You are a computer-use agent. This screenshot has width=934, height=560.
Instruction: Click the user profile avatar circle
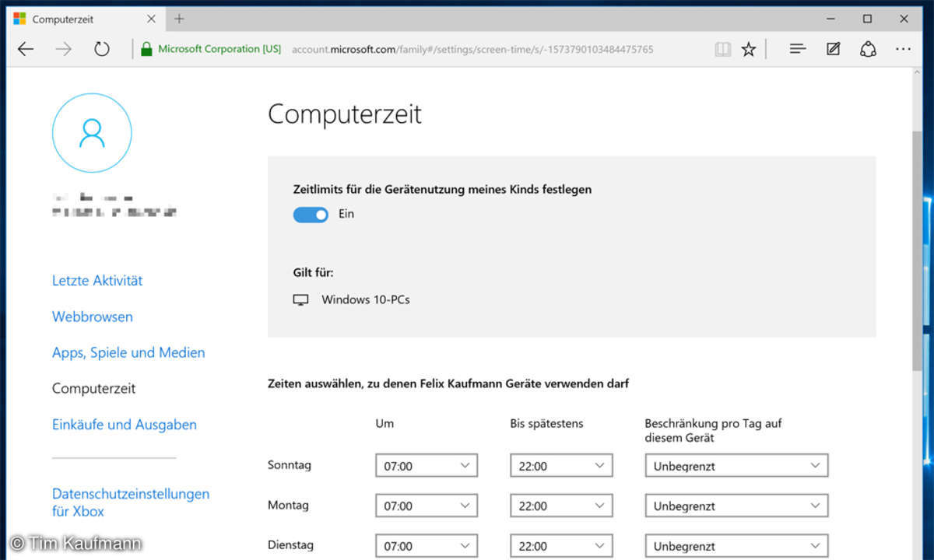click(x=92, y=134)
